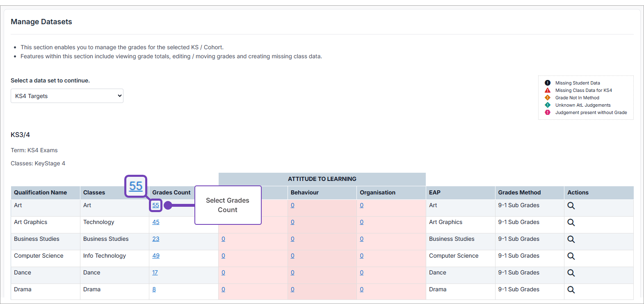644x304 pixels.
Task: Click the search icon for Business Studies
Action: (x=571, y=239)
